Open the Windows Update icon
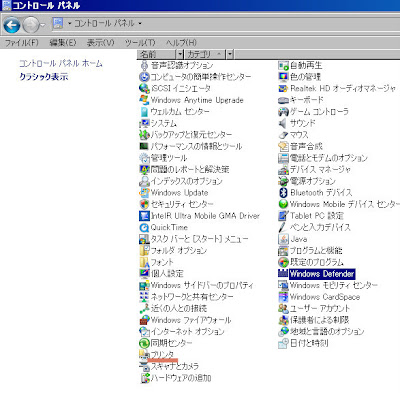400x393 pixels. 144,193
